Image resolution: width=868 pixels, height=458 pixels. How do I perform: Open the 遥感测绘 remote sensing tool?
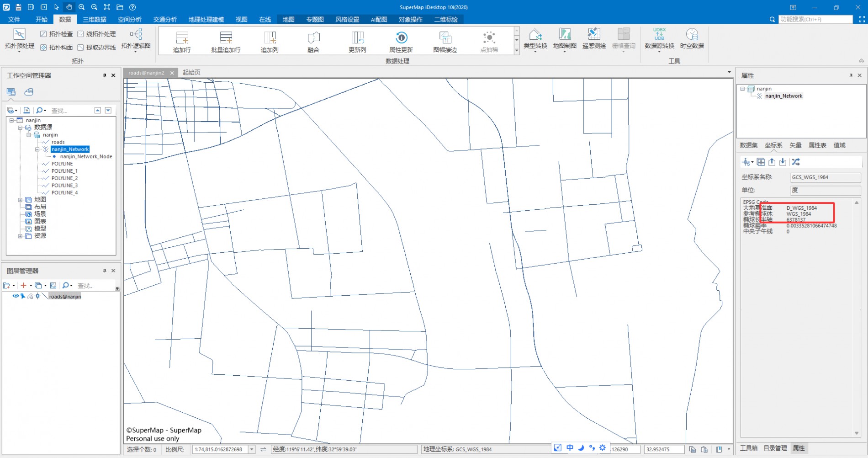[594, 35]
